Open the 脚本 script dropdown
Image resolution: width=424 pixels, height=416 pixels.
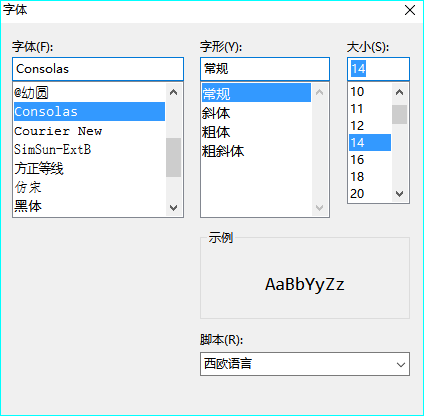tap(305, 364)
